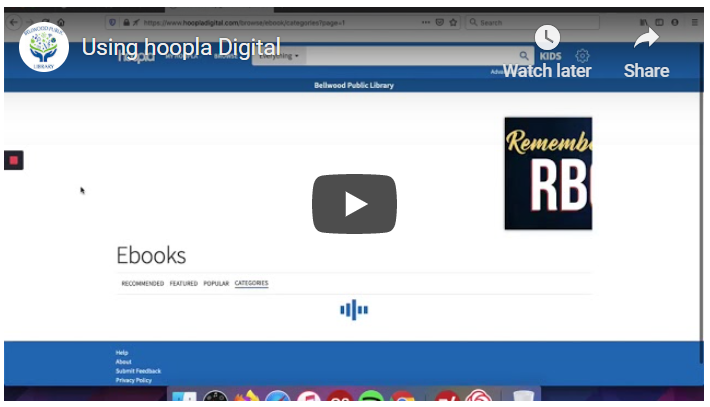Click the hoopla magnifier search icon
This screenshot has width=710, height=407.
pyautogui.click(x=524, y=56)
